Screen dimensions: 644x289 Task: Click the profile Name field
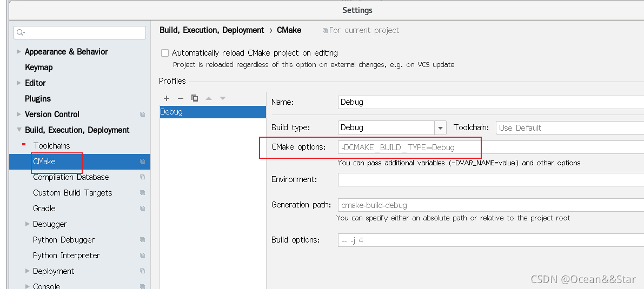point(491,102)
